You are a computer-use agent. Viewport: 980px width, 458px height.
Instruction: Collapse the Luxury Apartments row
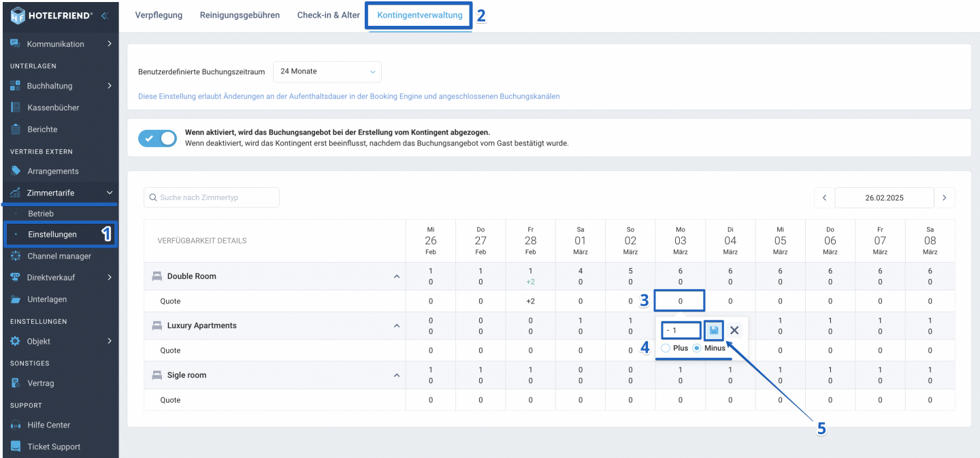tap(396, 326)
